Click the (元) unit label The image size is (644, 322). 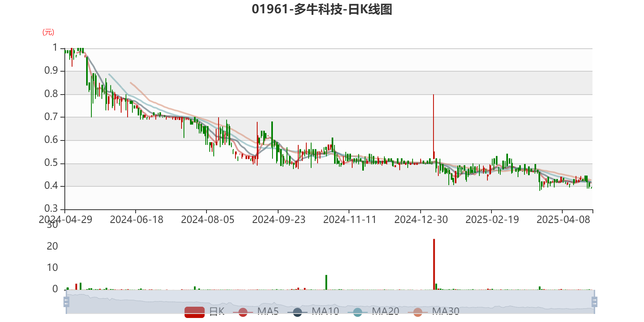pyautogui.click(x=48, y=32)
